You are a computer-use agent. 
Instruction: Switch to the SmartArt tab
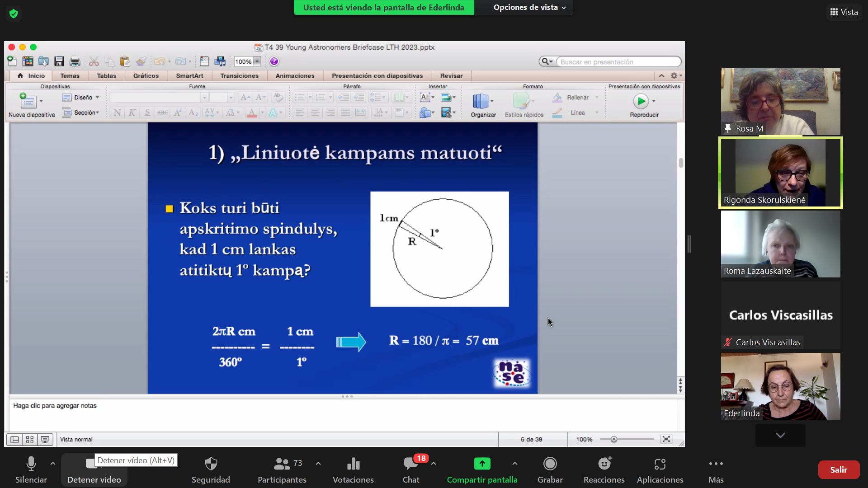pos(189,76)
